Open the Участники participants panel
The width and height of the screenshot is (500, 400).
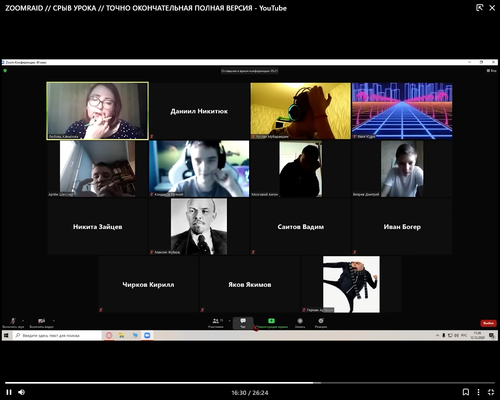point(216,323)
